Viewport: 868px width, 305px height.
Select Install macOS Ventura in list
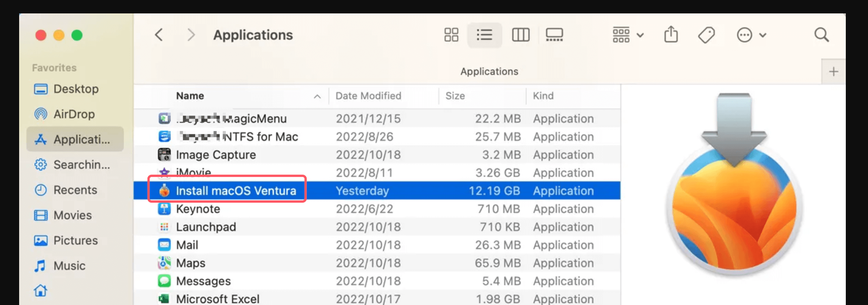[236, 191]
